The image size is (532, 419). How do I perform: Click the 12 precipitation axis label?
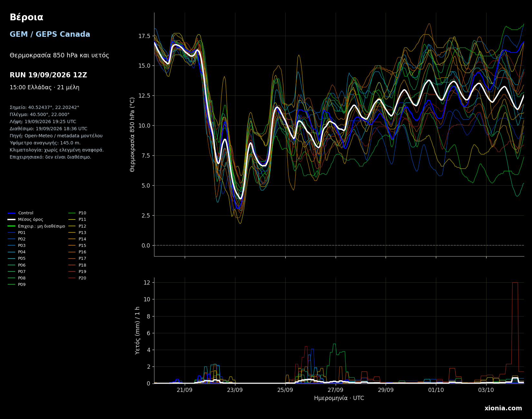(147, 283)
